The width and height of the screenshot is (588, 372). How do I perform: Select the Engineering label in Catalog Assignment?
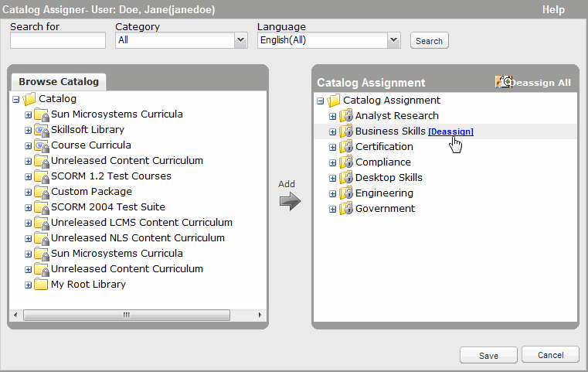(384, 193)
